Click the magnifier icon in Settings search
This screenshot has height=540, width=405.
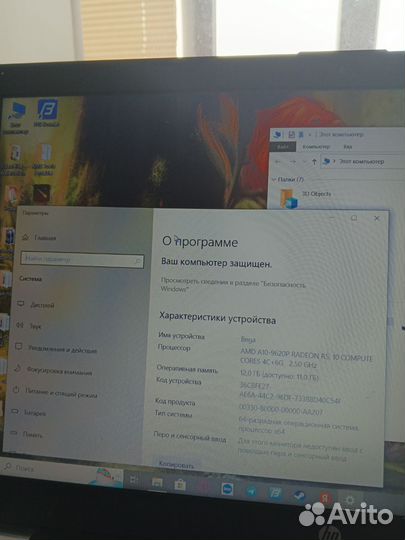coord(137,262)
